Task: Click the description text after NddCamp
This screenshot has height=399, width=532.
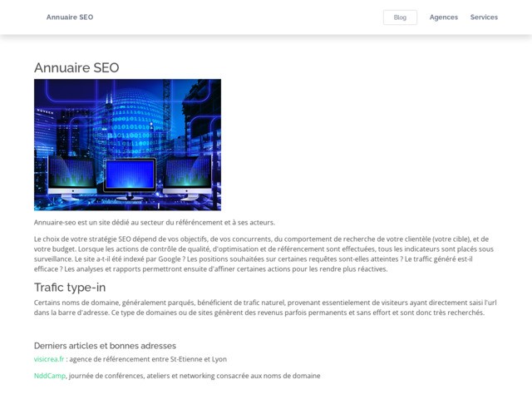Action: [x=195, y=376]
